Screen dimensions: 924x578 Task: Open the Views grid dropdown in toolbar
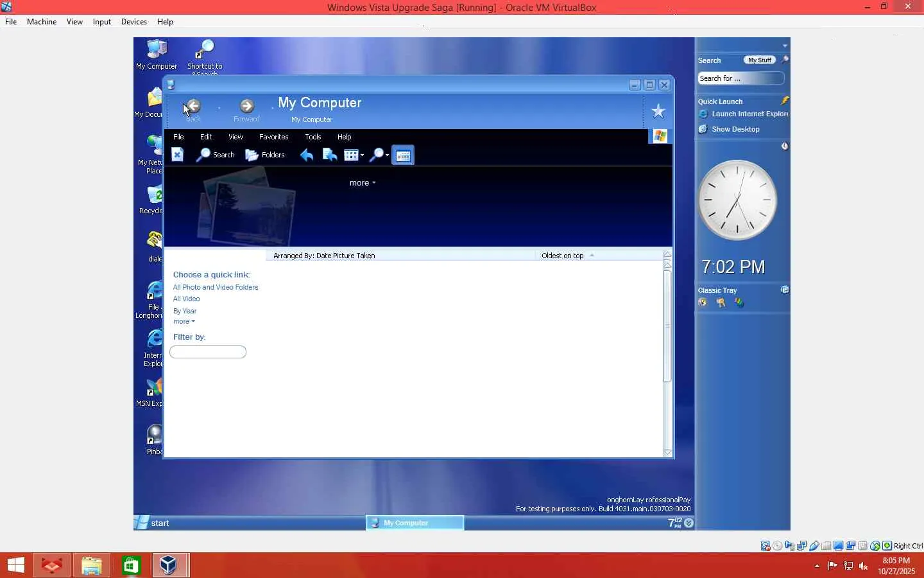tap(354, 155)
